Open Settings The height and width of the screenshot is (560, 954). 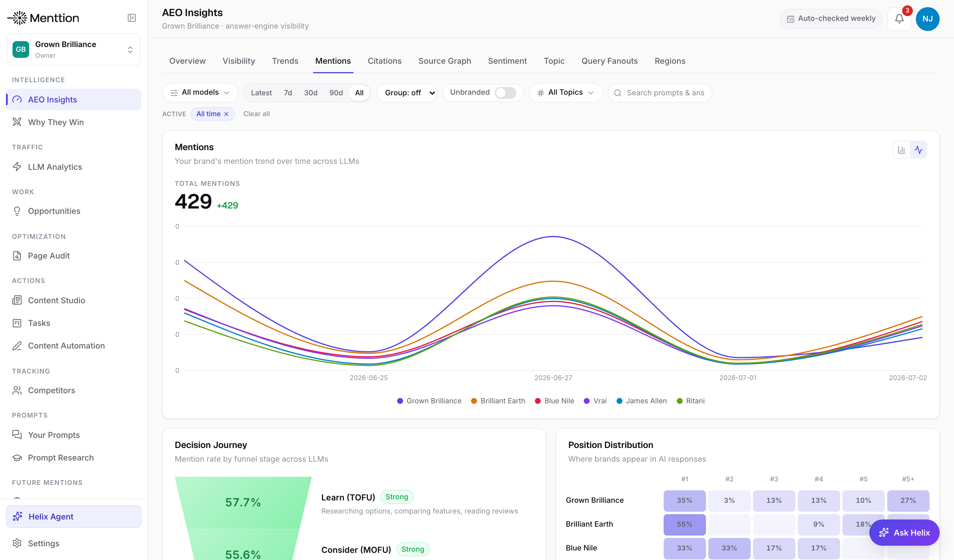74,543
